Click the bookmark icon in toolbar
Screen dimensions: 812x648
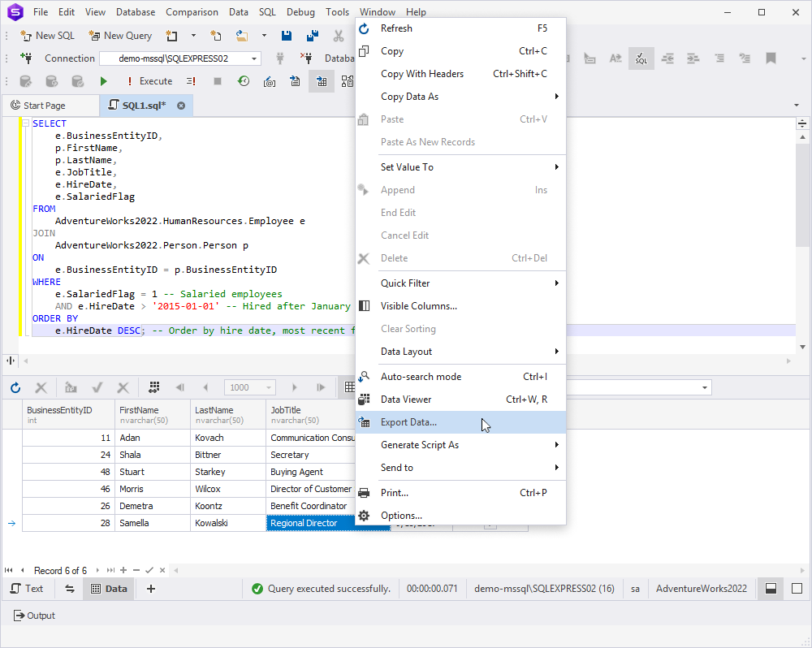pyautogui.click(x=771, y=58)
